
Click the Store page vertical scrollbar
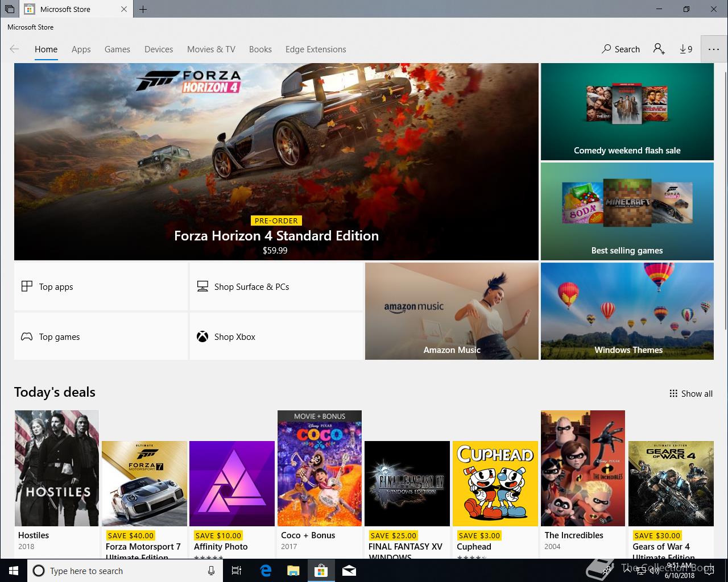(x=725, y=196)
